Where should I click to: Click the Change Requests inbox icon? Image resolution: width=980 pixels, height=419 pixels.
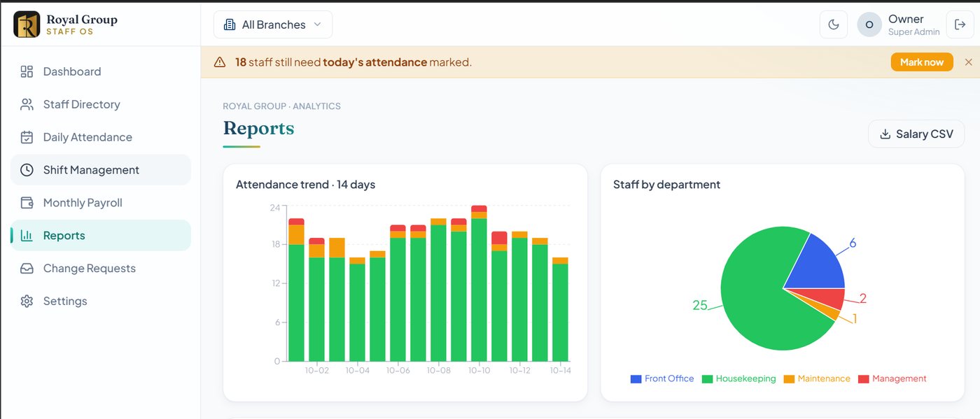(27, 269)
